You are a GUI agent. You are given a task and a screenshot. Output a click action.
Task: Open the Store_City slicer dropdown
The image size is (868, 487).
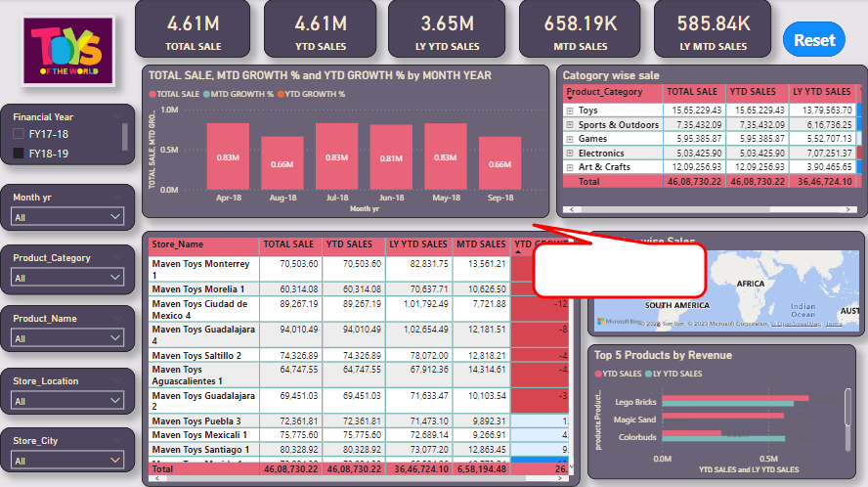[x=67, y=461]
